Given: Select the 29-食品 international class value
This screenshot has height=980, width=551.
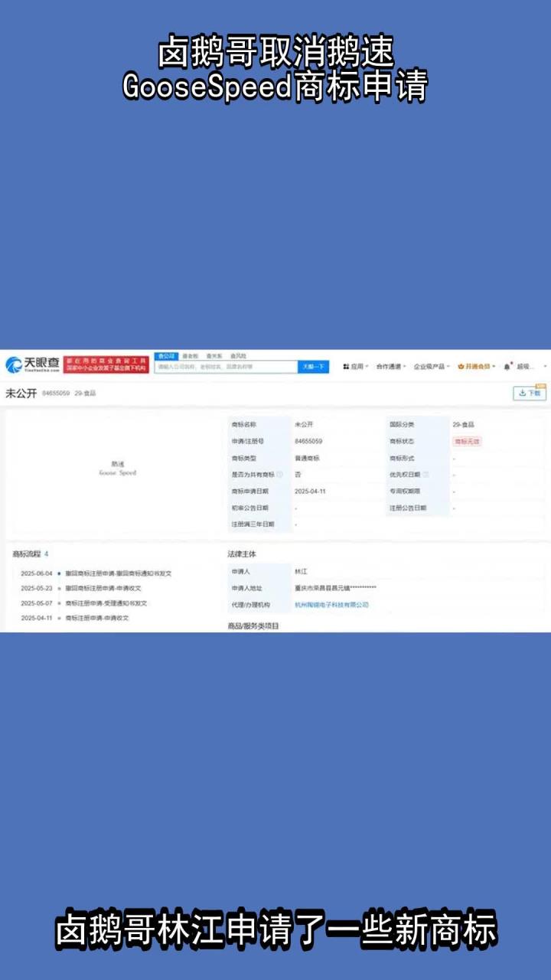Looking at the screenshot, I should pos(463,424).
